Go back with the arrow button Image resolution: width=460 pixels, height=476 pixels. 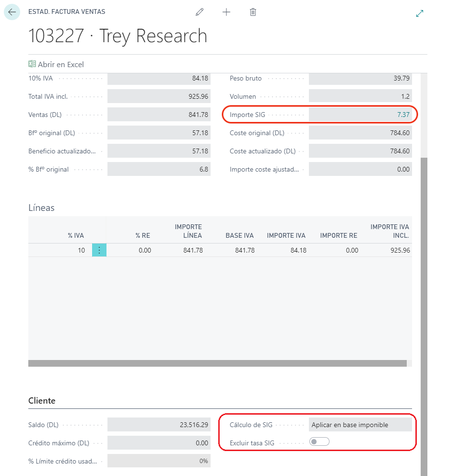pos(12,12)
